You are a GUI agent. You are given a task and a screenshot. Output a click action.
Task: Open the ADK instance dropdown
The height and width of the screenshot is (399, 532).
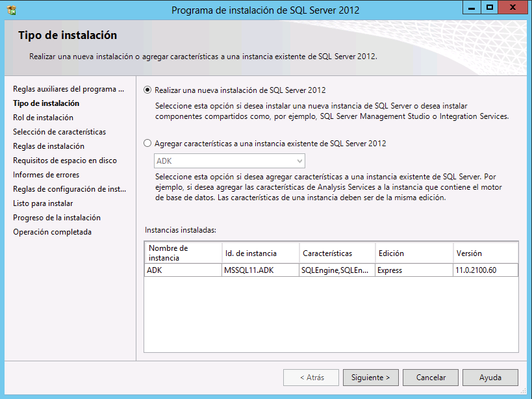[229, 161]
